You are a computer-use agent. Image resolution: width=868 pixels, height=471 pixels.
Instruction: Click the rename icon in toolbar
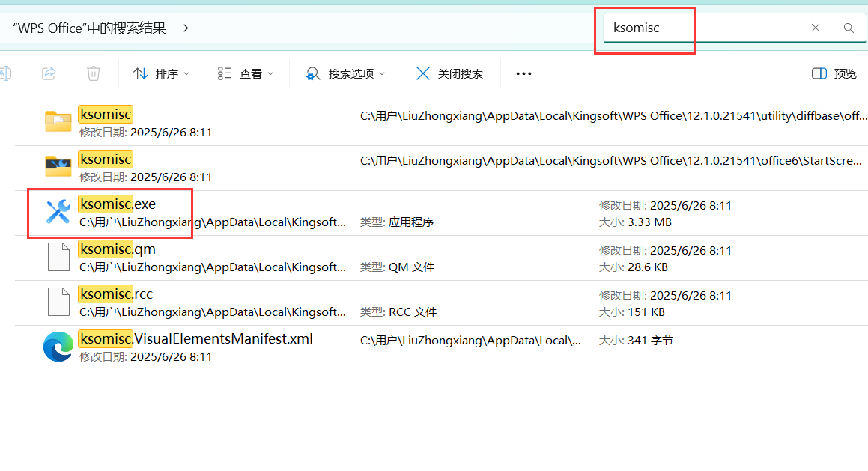(x=5, y=73)
